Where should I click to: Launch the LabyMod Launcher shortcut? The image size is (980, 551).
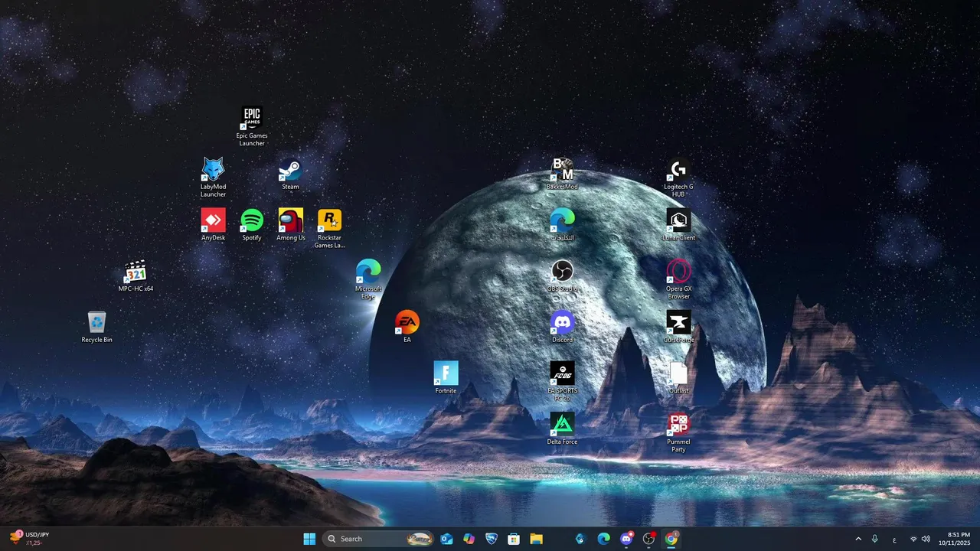213,178
